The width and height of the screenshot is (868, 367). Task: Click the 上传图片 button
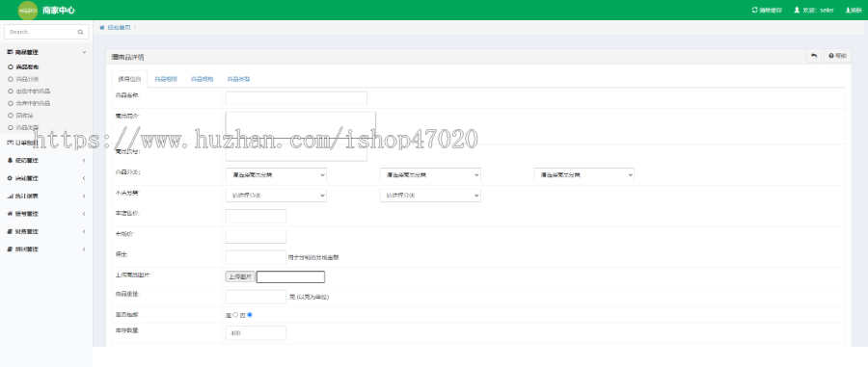[240, 276]
